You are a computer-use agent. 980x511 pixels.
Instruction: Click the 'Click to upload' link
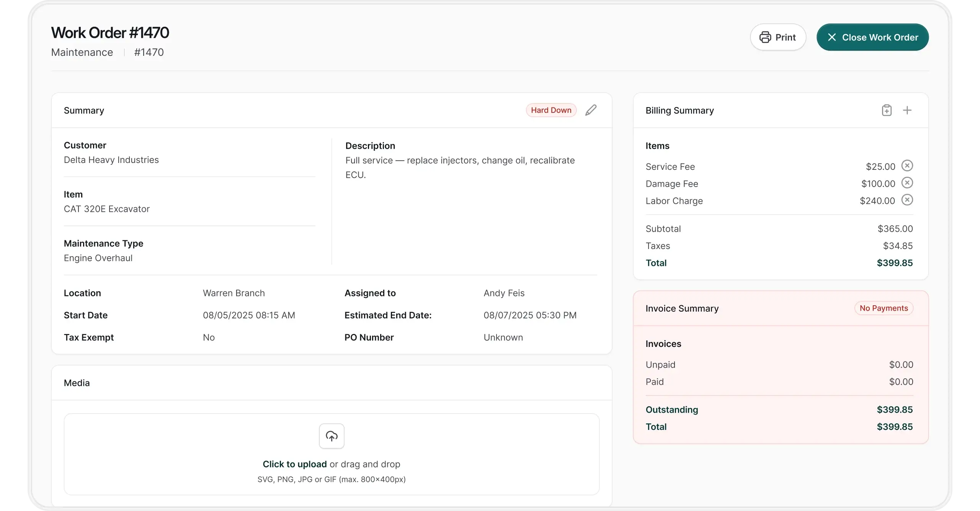(294, 464)
